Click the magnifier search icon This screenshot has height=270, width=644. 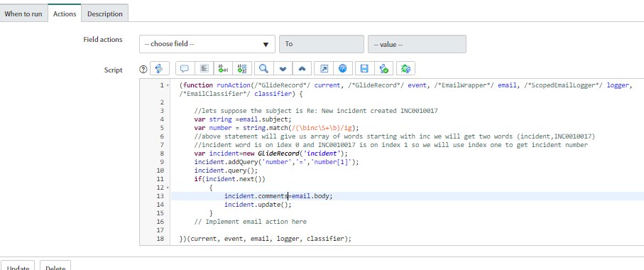[x=263, y=68]
